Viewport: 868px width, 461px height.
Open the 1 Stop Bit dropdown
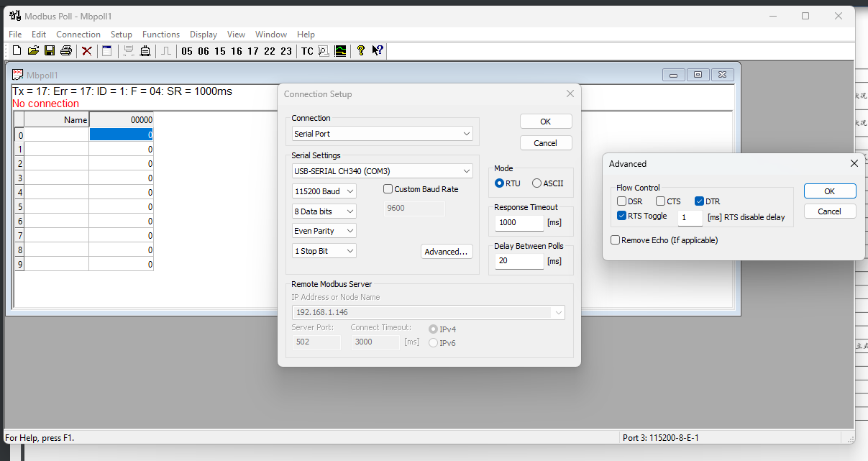[x=324, y=251]
